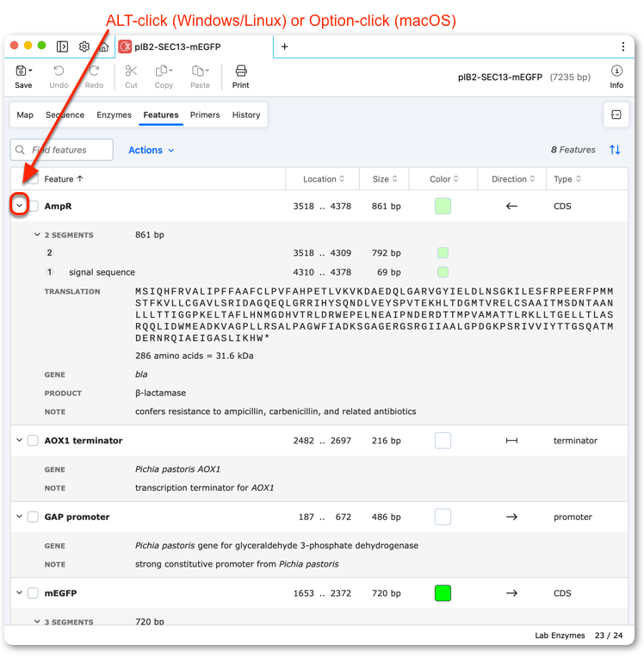This screenshot has width=644, height=657.
Task: Click the magnifier icon in search box
Action: tap(20, 150)
